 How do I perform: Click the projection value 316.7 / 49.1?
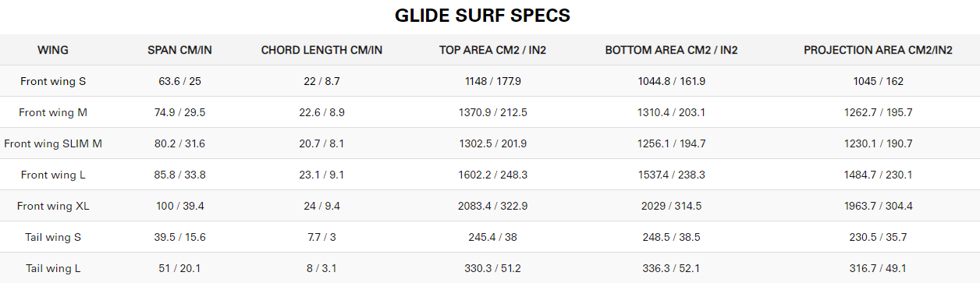878,268
